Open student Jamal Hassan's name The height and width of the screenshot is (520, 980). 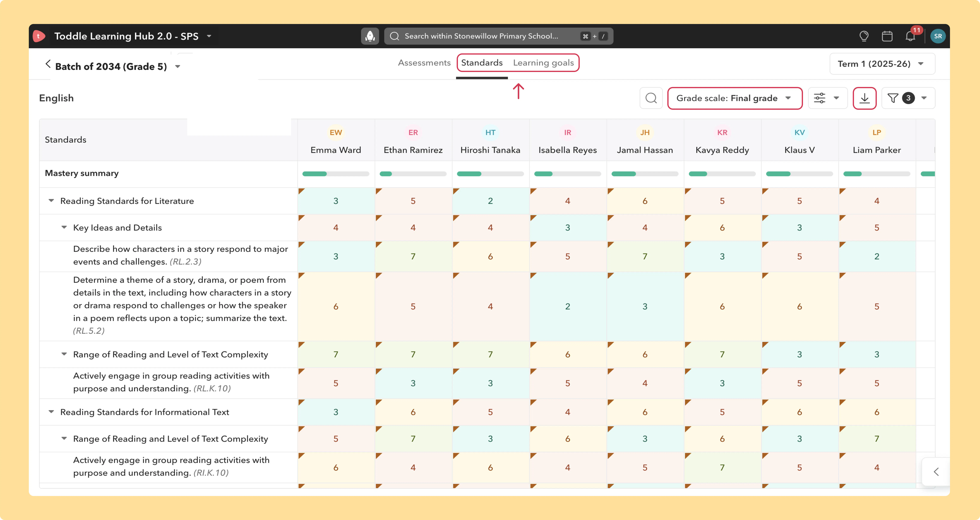(645, 150)
